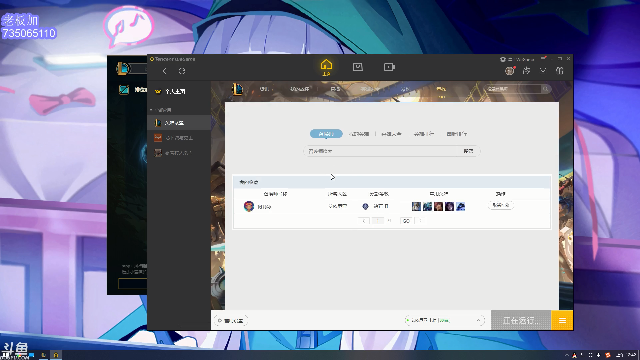Click the fifth champion icon in the result row
Screen dimensions: 640x360
tap(460, 207)
